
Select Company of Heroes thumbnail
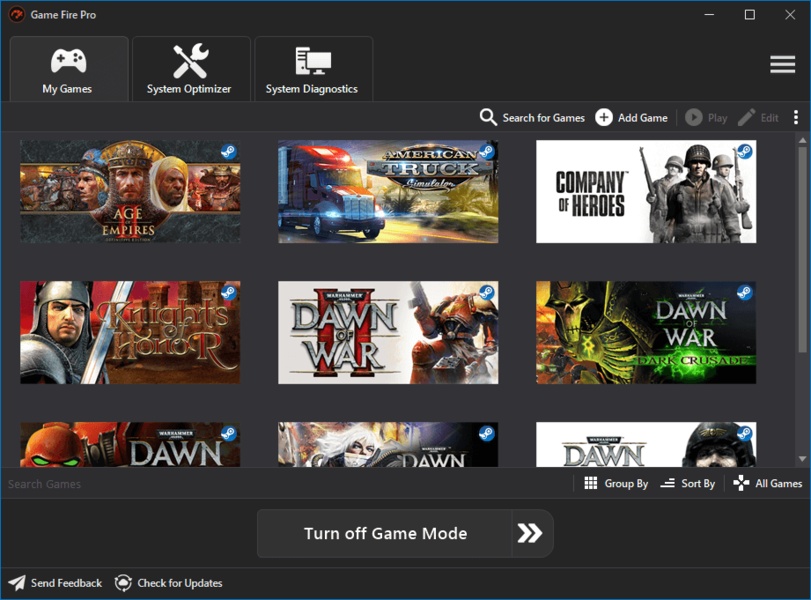pyautogui.click(x=646, y=191)
